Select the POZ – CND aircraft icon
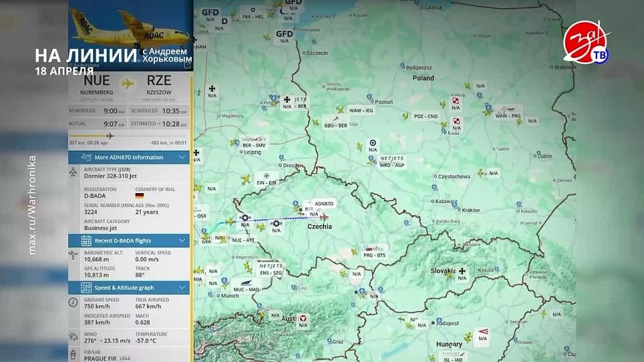The height and width of the screenshot is (362, 644). pyautogui.click(x=405, y=116)
